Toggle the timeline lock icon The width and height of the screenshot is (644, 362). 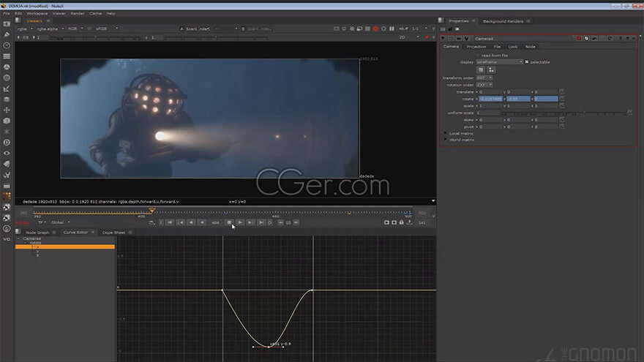(402, 222)
